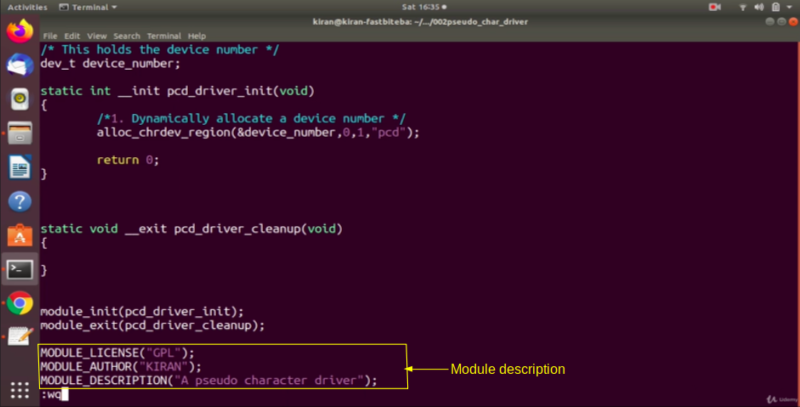Click the terminal window title bar text
The width and height of the screenshot is (800, 407).
click(420, 22)
